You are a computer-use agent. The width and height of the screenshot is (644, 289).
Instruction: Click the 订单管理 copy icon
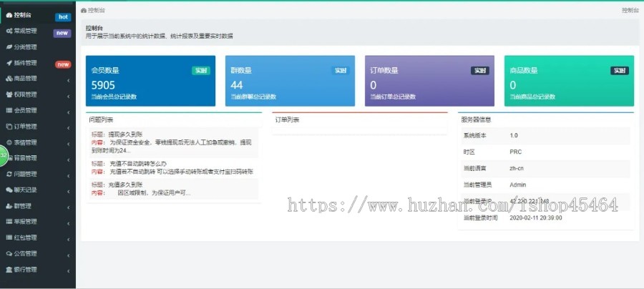pyautogui.click(x=9, y=127)
